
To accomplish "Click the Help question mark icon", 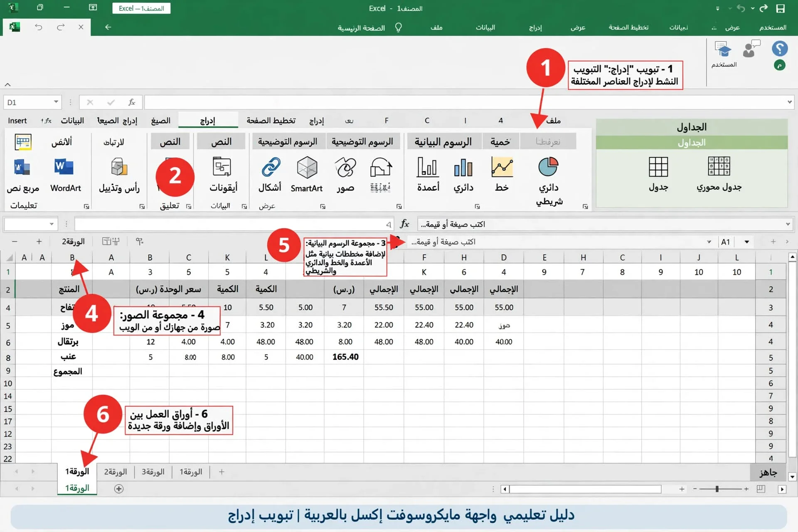I will 780,49.
